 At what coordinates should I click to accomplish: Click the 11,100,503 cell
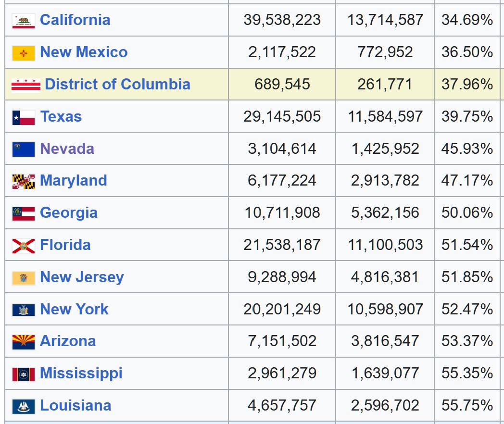pos(385,245)
